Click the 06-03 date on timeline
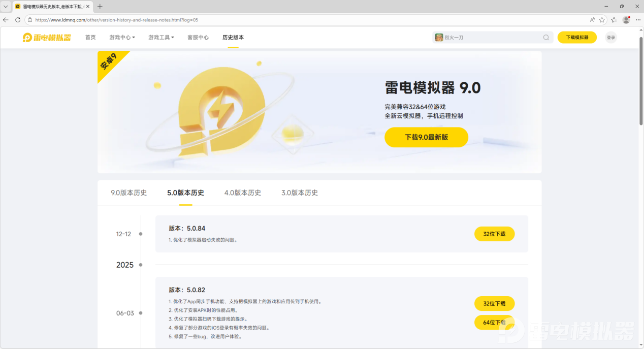Image resolution: width=644 pixels, height=349 pixels. point(125,313)
